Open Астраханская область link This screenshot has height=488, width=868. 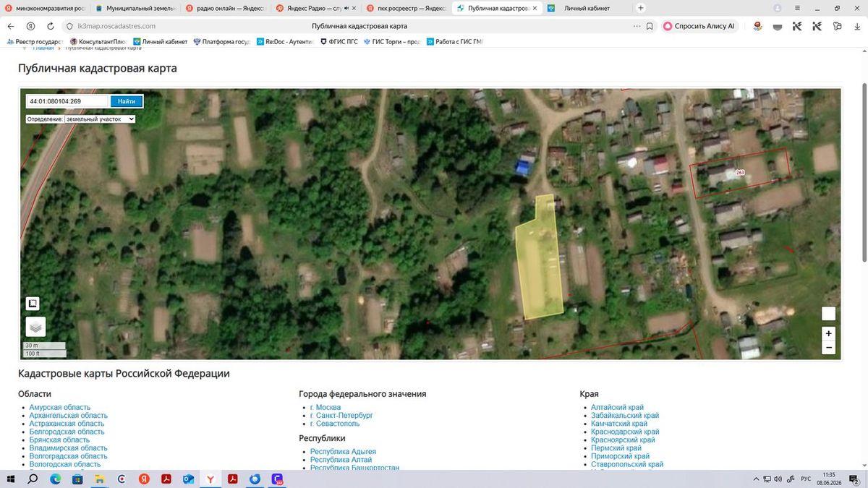(67, 424)
